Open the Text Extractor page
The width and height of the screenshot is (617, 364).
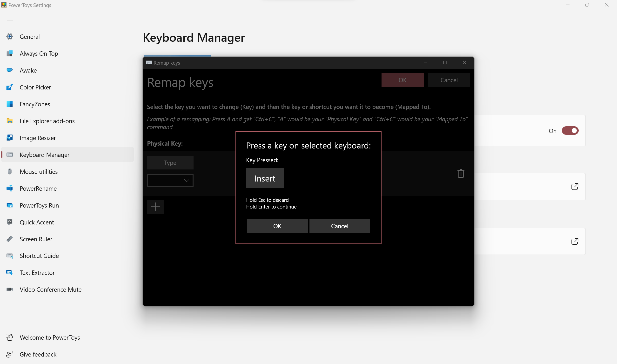(x=37, y=272)
